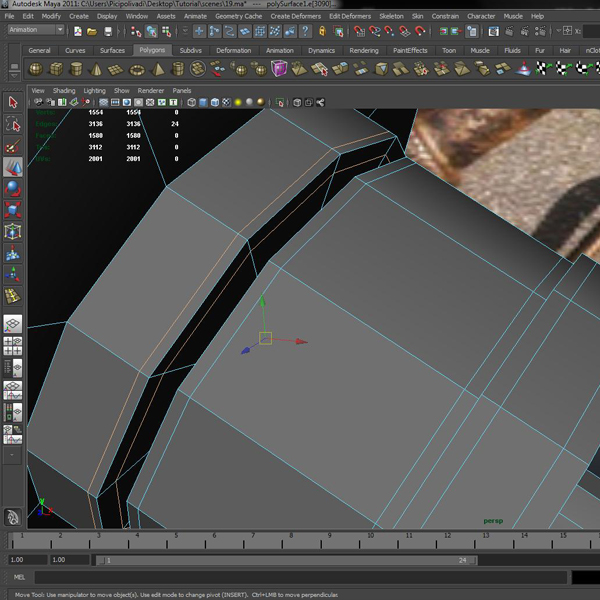Click the green Y axis manipulator arrow
The height and width of the screenshot is (600, 600).
point(262,301)
